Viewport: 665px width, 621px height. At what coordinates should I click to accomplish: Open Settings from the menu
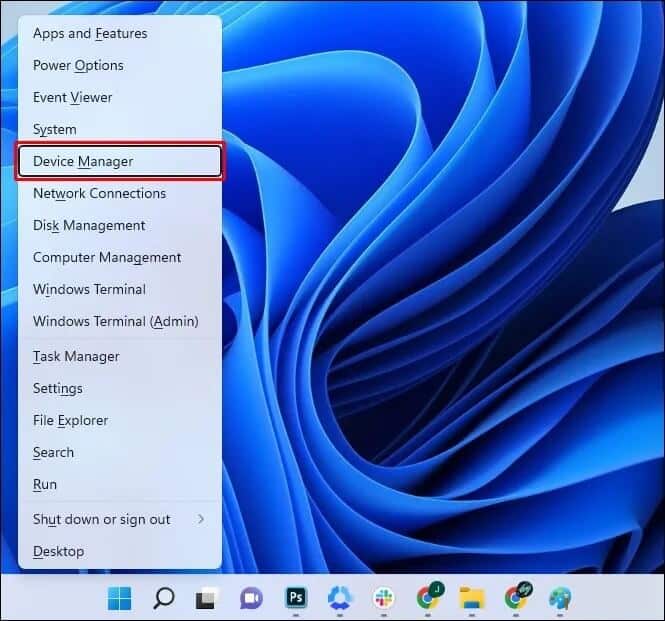(x=120, y=389)
